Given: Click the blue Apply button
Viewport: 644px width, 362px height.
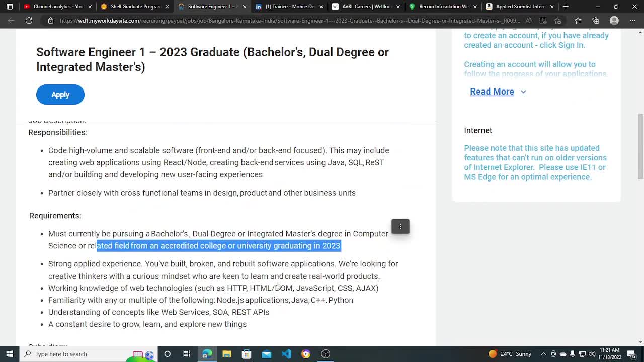Looking at the screenshot, I should pos(60,95).
